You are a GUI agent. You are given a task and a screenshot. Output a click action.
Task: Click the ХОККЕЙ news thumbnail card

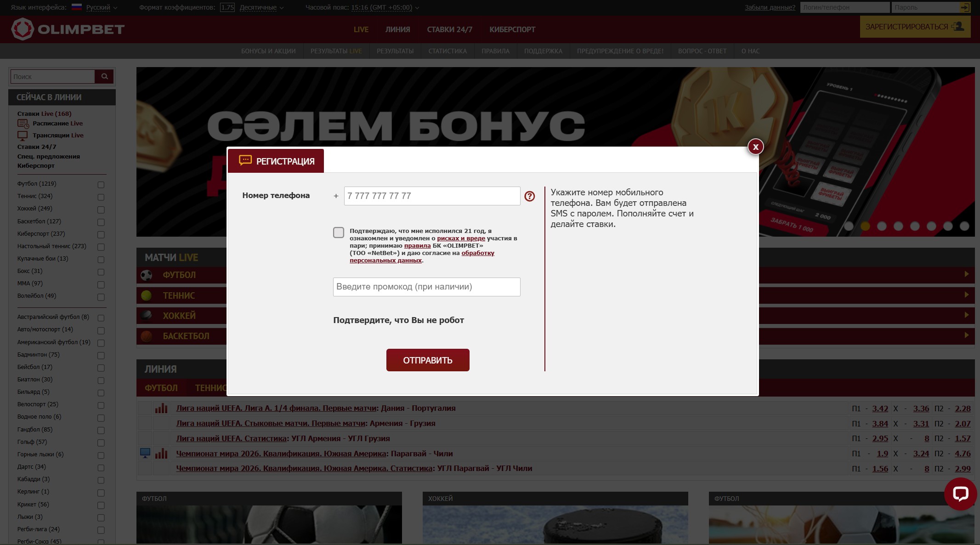pos(555,518)
